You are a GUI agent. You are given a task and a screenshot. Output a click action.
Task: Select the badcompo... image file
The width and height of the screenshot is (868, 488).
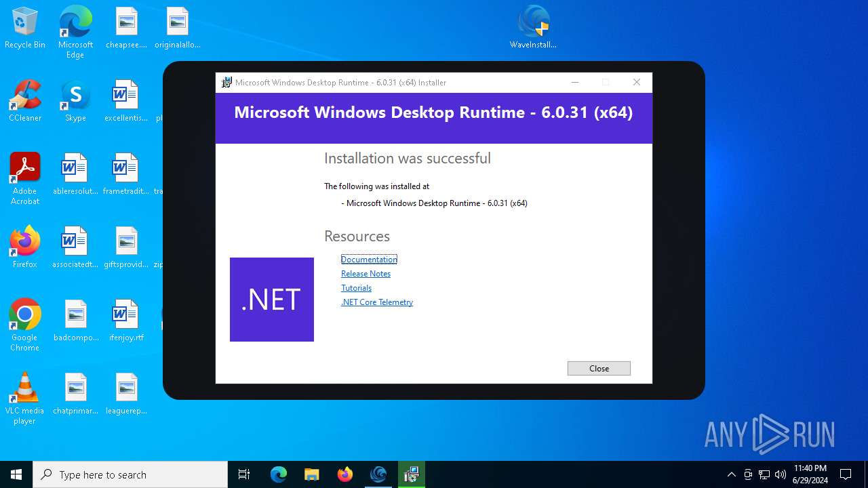coord(76,321)
